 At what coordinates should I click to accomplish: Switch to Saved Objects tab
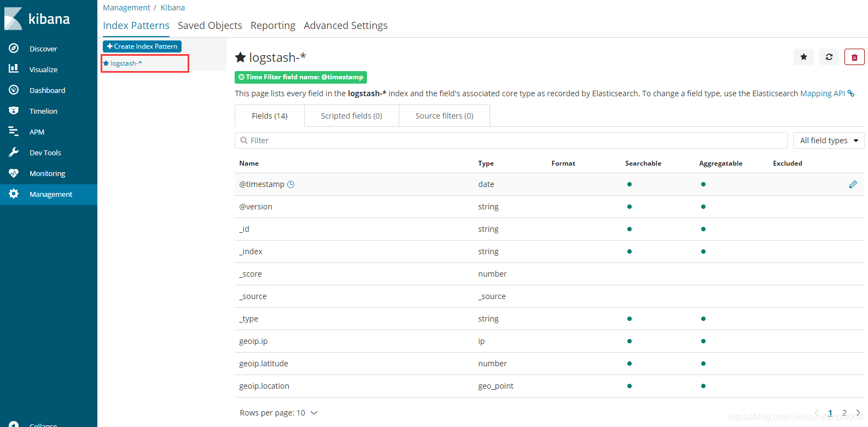(210, 26)
